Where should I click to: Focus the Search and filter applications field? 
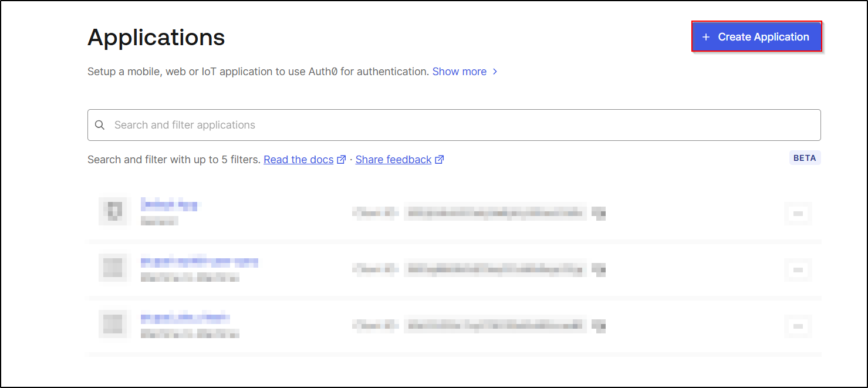454,125
